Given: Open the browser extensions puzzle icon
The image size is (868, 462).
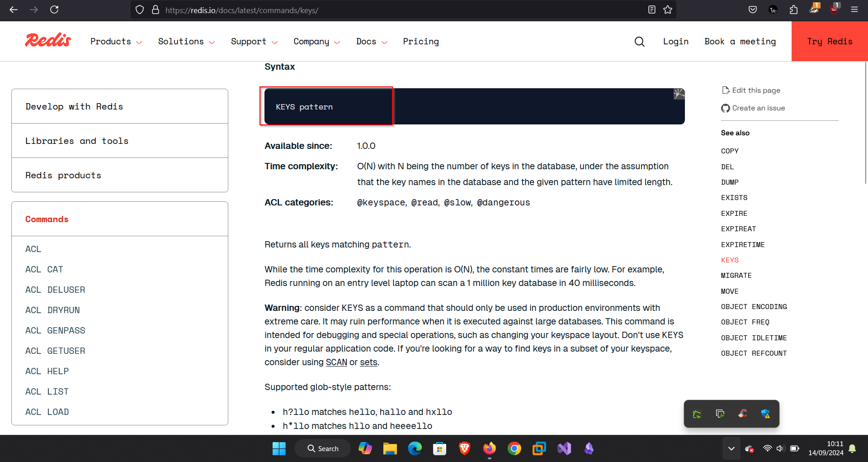Looking at the screenshot, I should pyautogui.click(x=793, y=10).
